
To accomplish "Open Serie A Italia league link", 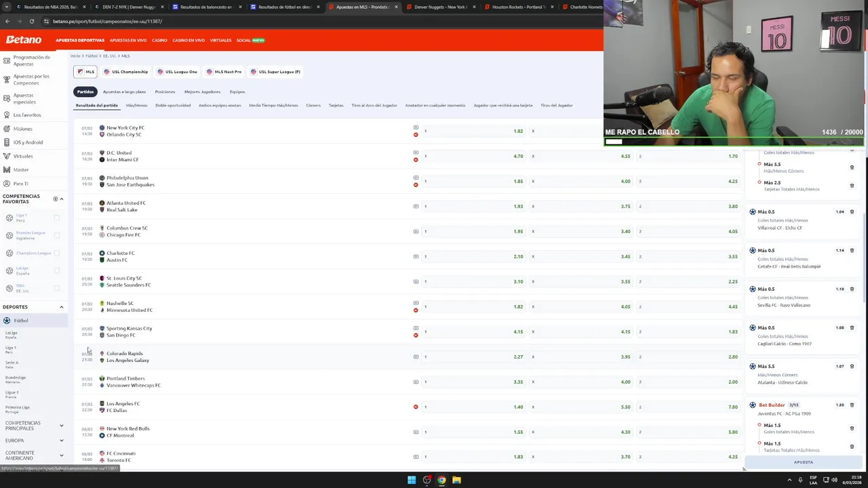I will [x=12, y=365].
